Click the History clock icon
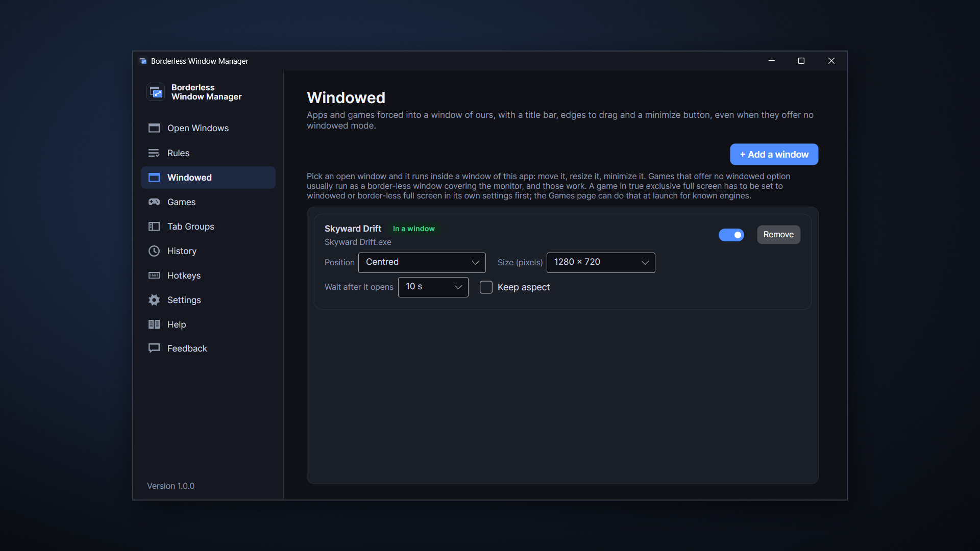 click(x=154, y=251)
